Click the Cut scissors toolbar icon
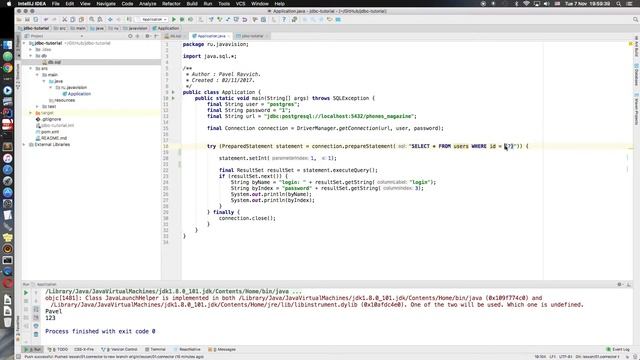This screenshot has width=640, height=360. [64, 20]
